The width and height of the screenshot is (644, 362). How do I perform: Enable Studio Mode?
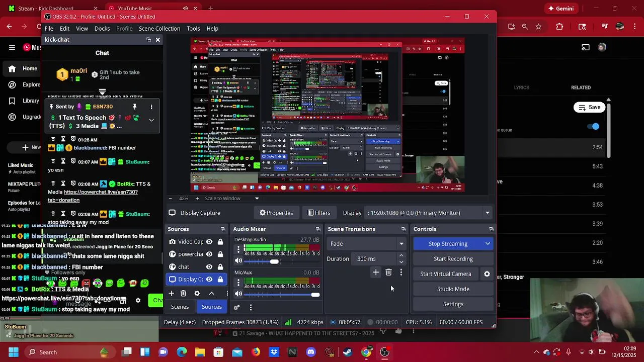(x=453, y=289)
